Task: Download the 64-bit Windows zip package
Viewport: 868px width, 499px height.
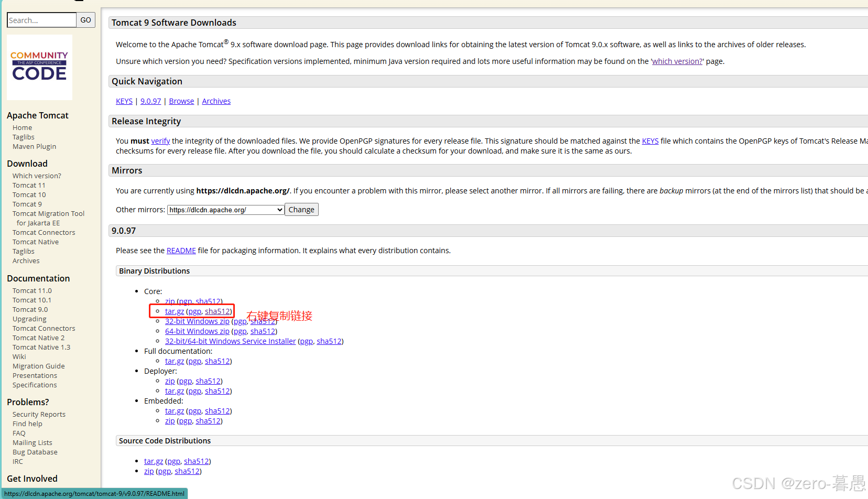Action: pos(197,331)
